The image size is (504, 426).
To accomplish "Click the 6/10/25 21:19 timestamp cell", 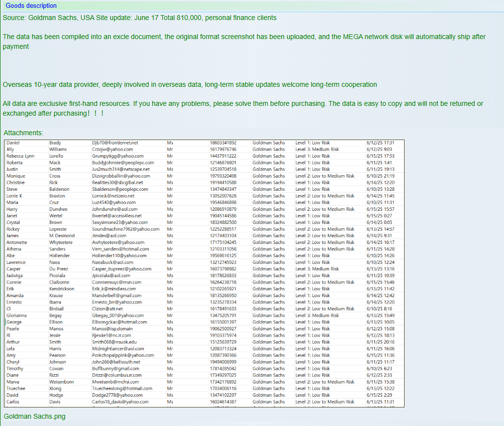I will (380, 176).
